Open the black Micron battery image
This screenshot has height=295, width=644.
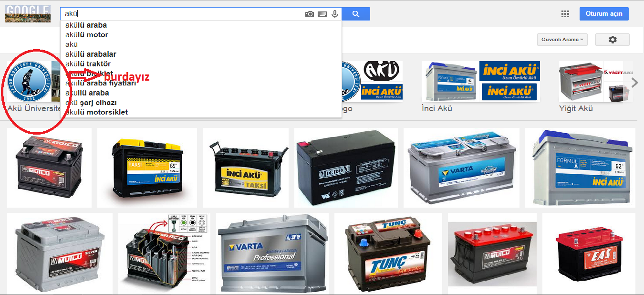(346, 168)
